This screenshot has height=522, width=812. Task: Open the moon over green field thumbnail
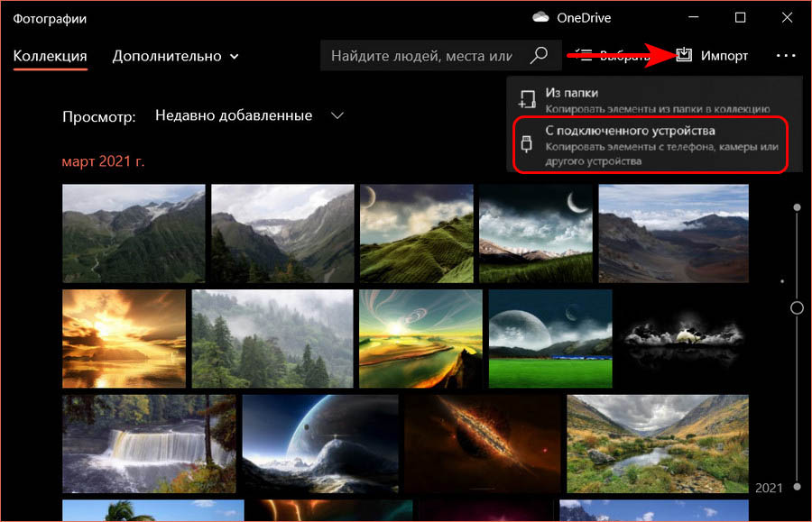550,338
